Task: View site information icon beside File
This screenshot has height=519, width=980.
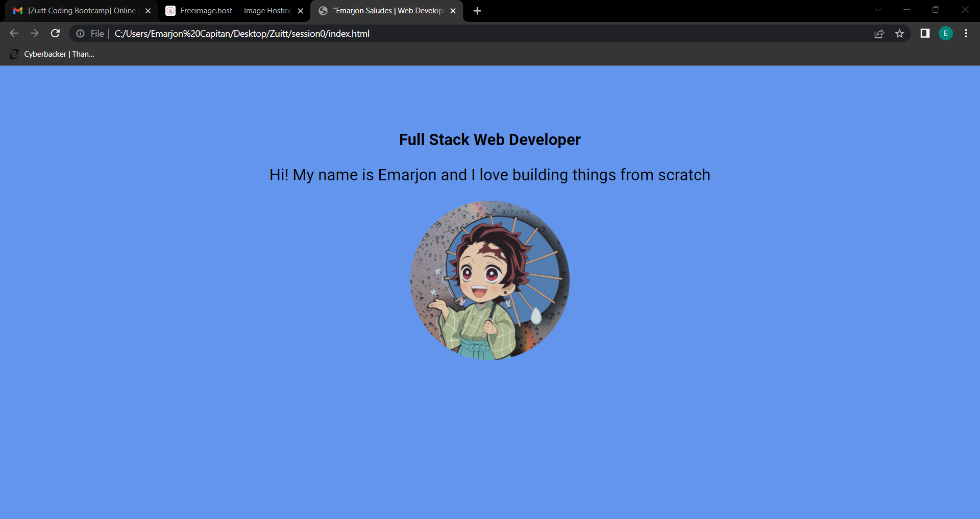Action: click(x=80, y=33)
